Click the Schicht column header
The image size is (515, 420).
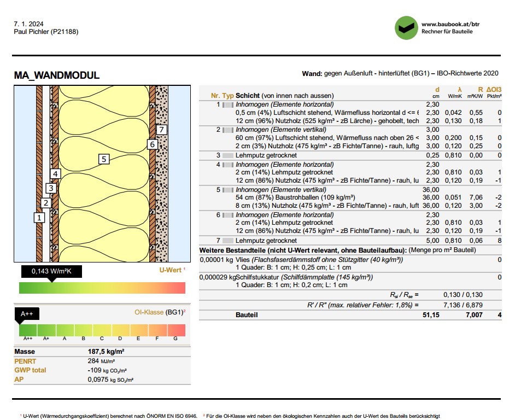click(248, 96)
